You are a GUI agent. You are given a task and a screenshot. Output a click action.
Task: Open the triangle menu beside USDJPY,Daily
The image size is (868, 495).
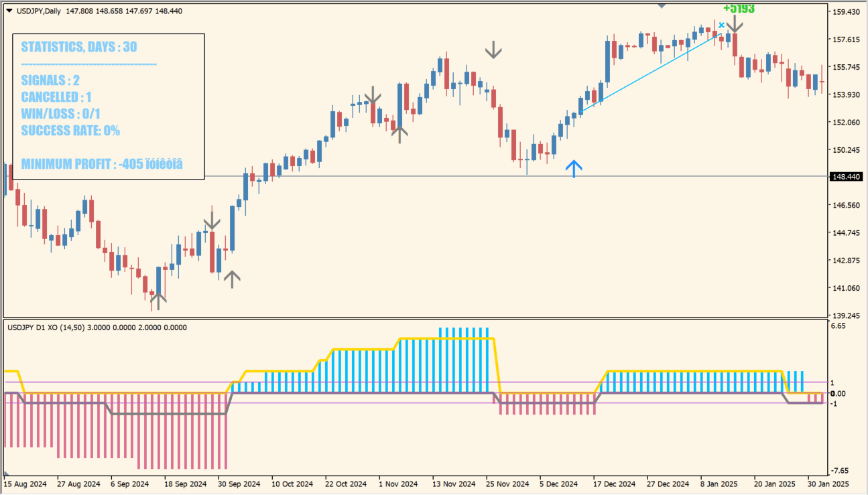click(x=8, y=11)
